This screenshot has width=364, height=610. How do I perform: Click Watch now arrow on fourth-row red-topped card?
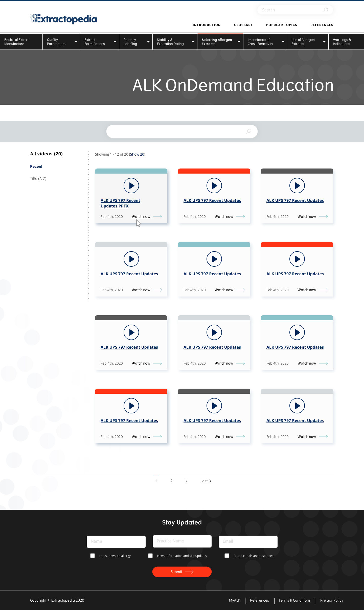(x=157, y=437)
